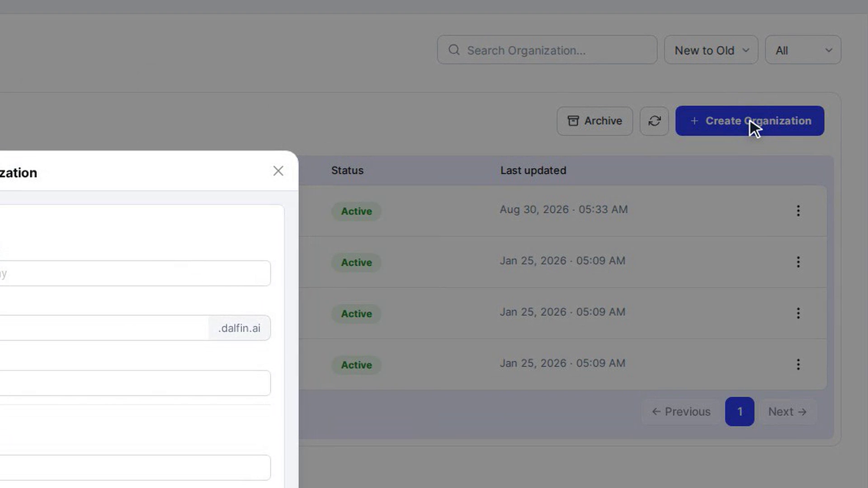Click the Status column header

coord(347,170)
